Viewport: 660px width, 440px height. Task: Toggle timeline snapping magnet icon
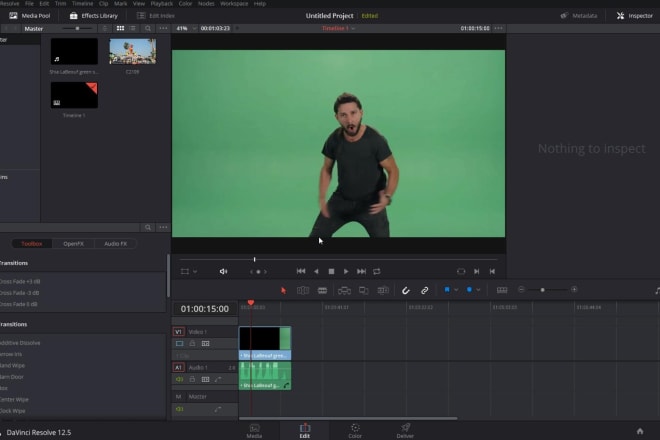coord(405,290)
